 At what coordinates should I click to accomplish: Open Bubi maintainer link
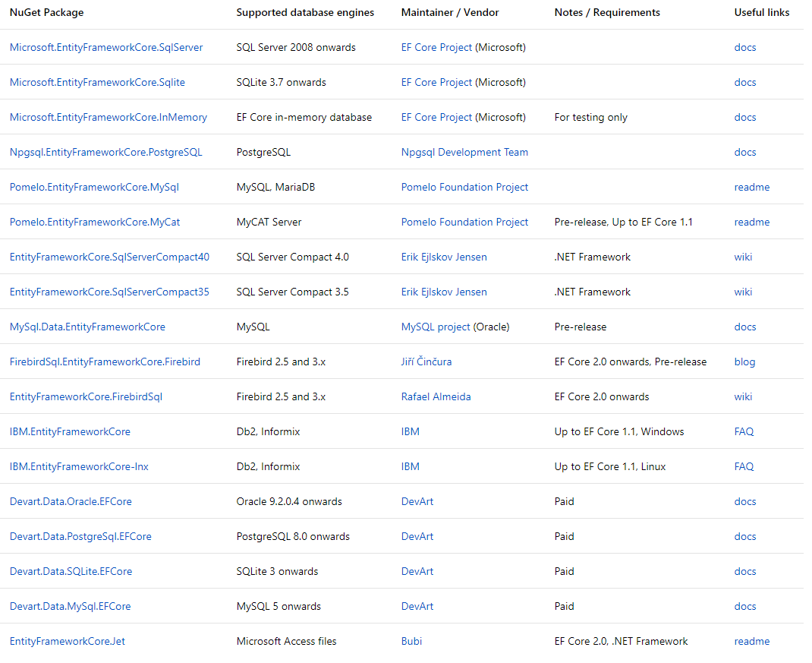pos(412,641)
